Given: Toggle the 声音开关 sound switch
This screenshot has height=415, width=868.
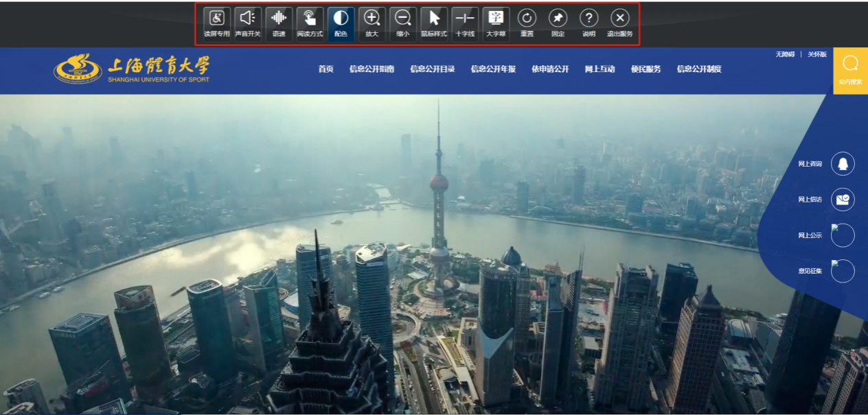Looking at the screenshot, I should [x=247, y=23].
